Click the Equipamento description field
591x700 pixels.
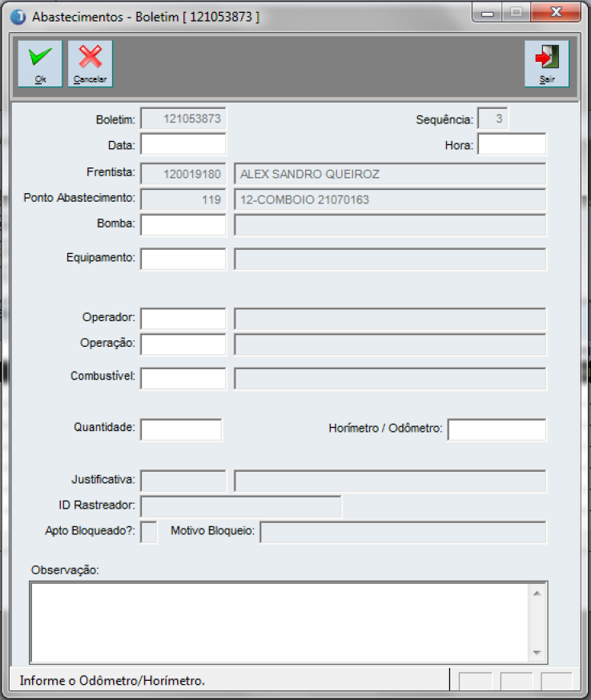click(390, 259)
